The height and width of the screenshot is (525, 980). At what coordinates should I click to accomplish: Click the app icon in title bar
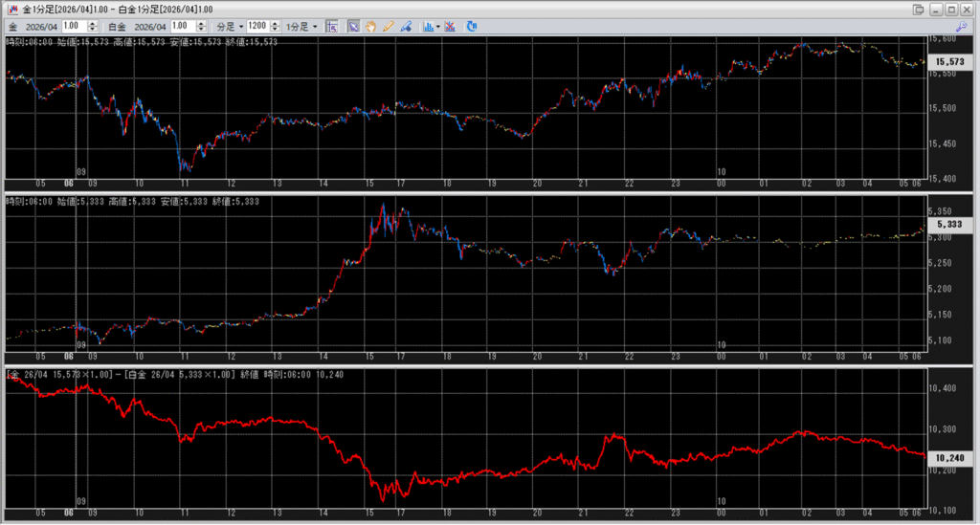(11, 9)
